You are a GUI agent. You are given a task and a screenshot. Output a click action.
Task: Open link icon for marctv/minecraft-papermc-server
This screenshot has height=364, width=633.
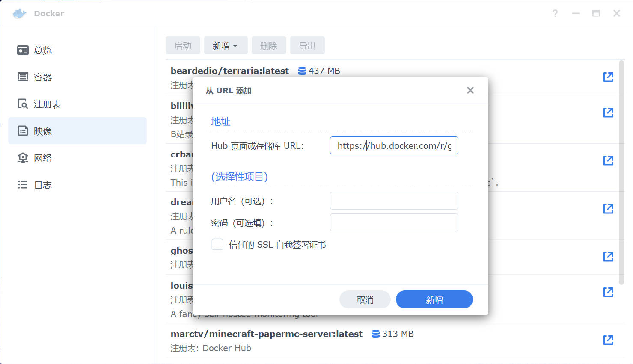[608, 340]
